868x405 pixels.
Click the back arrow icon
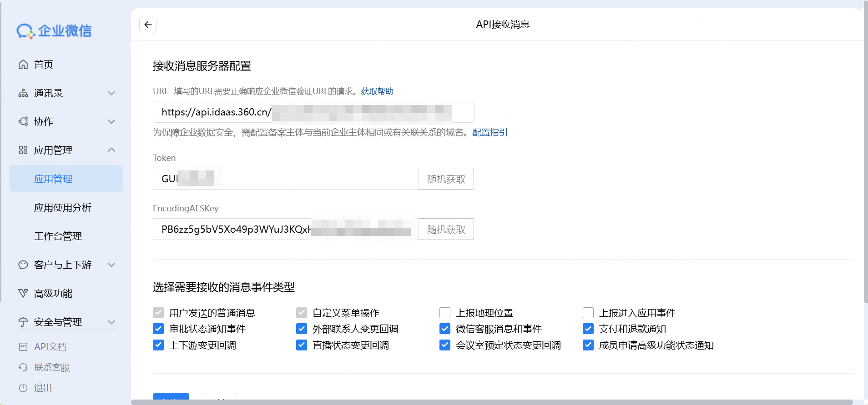pyautogui.click(x=148, y=25)
